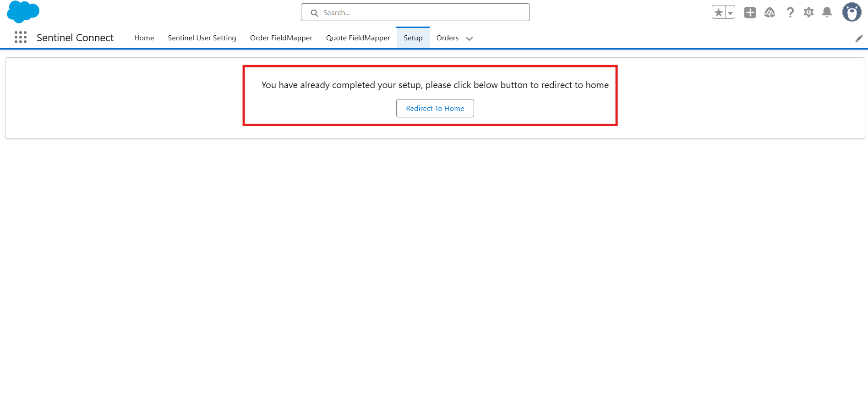Open the Trailhead guidance center icon

(x=770, y=12)
